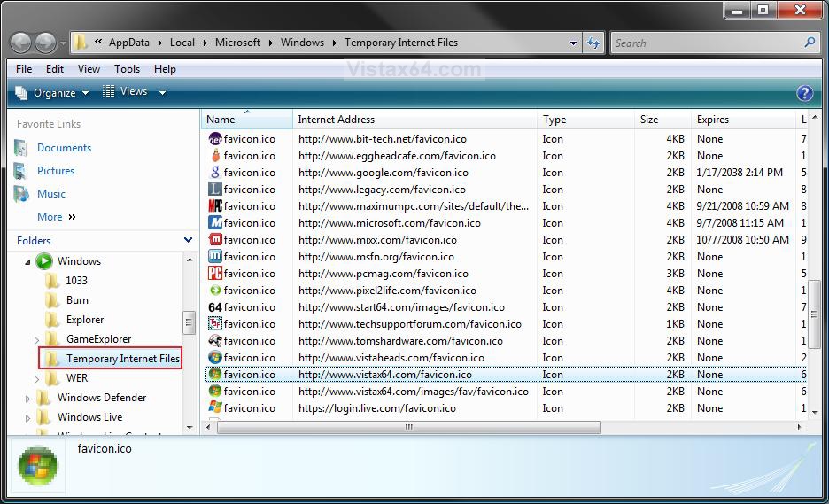The height and width of the screenshot is (504, 829).
Task: Click the large favicon preview thumbnail
Action: point(37,465)
